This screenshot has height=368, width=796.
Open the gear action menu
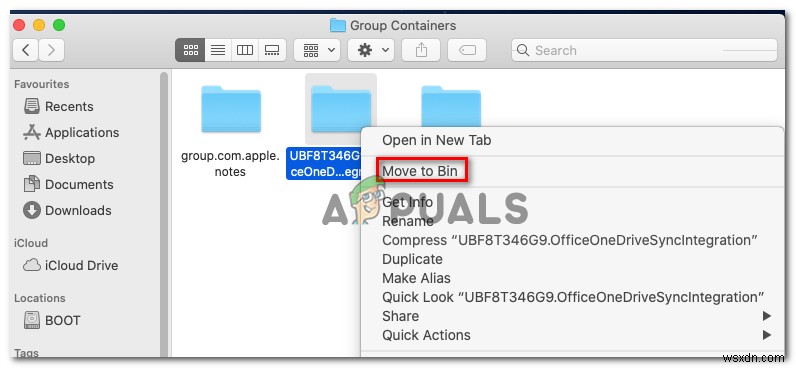pyautogui.click(x=371, y=50)
